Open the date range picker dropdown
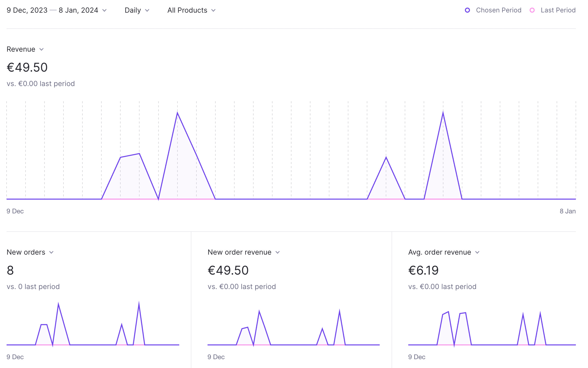588x368 pixels. (x=52, y=10)
